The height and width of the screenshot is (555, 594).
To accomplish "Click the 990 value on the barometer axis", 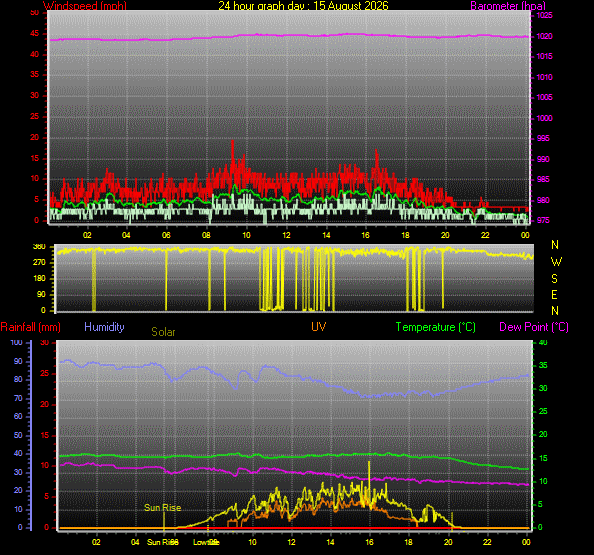I will pyautogui.click(x=543, y=159).
